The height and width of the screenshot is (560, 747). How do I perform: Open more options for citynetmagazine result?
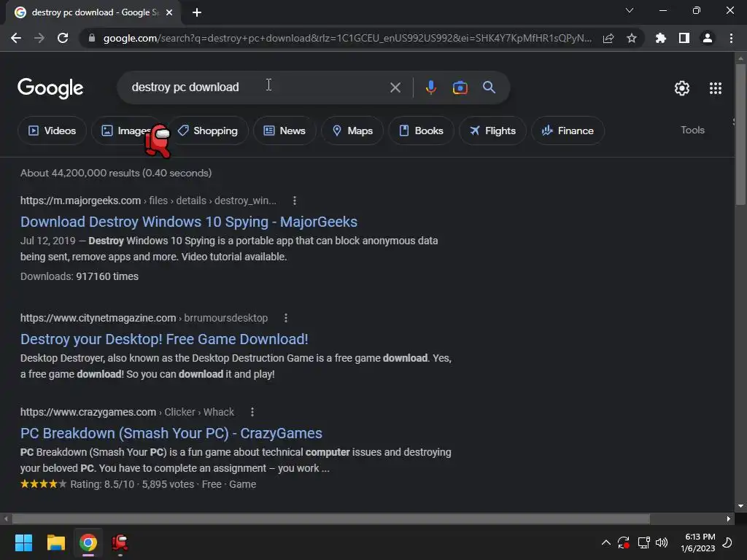pos(286,318)
